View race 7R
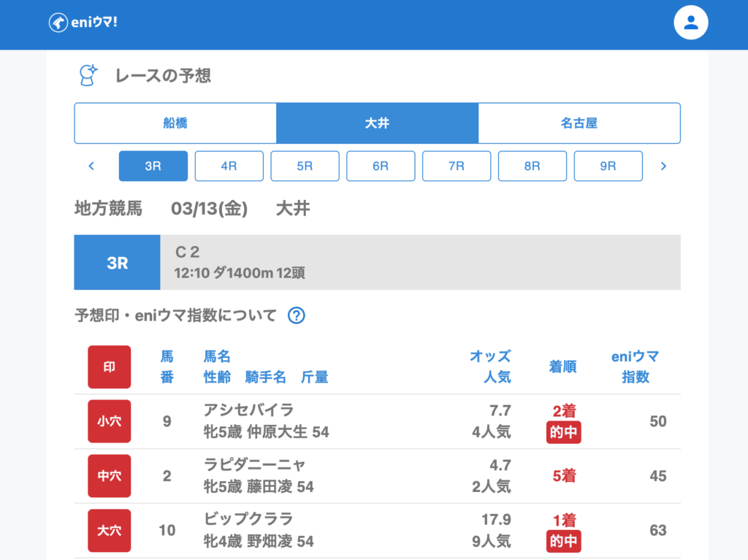The height and width of the screenshot is (560, 748). point(457,166)
